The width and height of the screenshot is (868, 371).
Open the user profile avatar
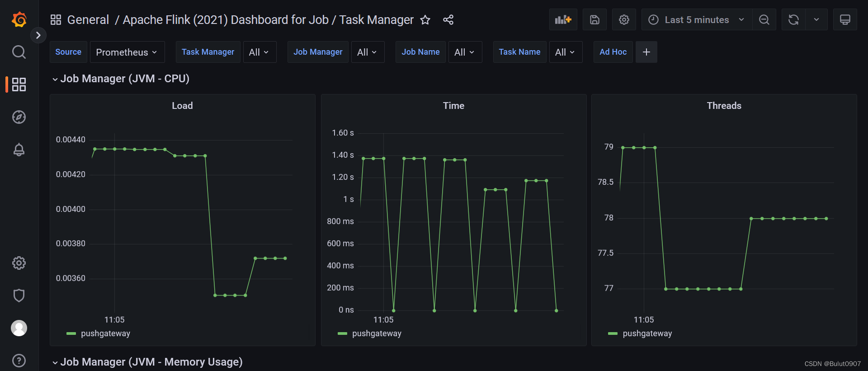(19, 328)
